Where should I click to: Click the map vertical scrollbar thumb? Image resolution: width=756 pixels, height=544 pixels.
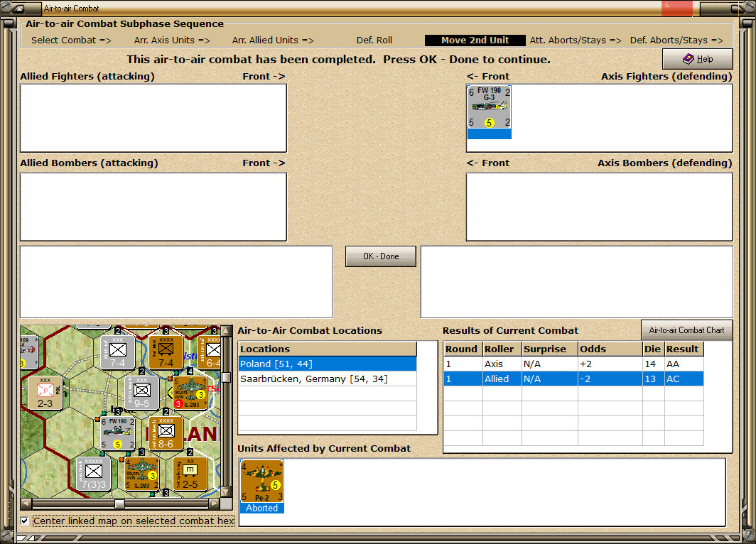click(x=225, y=377)
